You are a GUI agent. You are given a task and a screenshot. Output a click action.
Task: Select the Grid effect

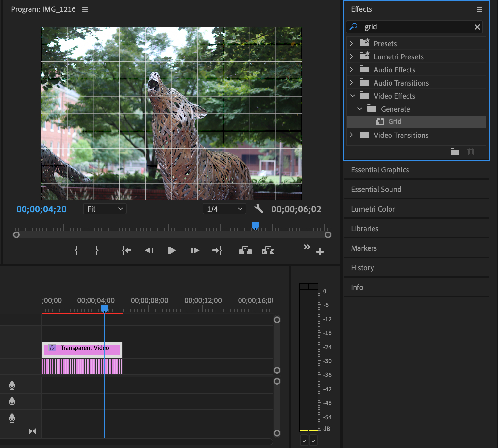coord(416,121)
